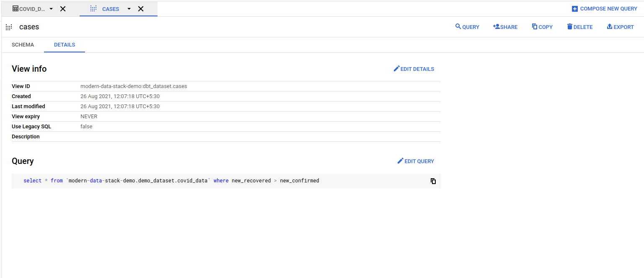The width and height of the screenshot is (644, 278).
Task: Click the View ID value text
Action: (x=134, y=86)
